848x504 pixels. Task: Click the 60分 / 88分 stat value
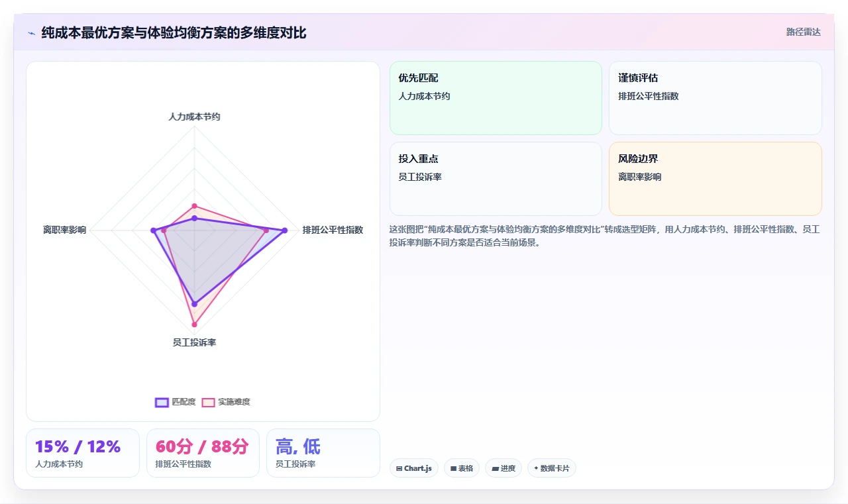coord(202,447)
